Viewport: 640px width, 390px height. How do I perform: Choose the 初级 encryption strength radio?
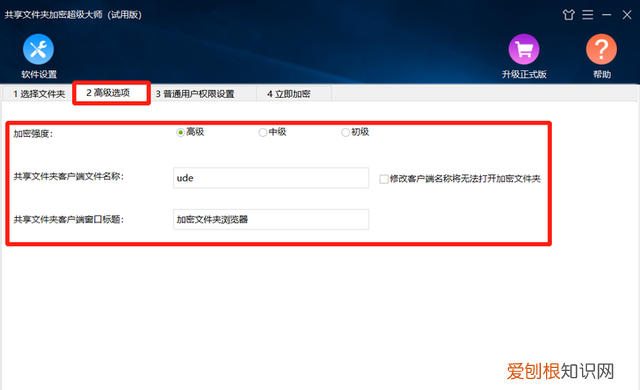pyautogui.click(x=345, y=132)
